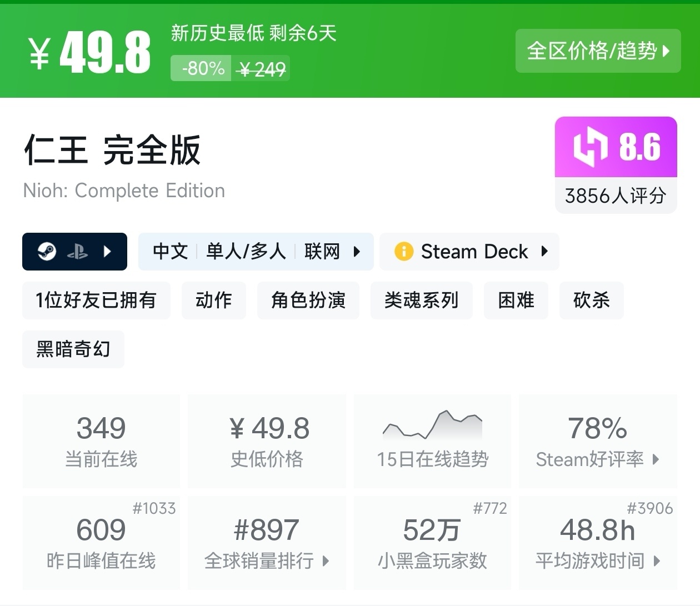Select the 黑暗奇幻 tag

73,349
